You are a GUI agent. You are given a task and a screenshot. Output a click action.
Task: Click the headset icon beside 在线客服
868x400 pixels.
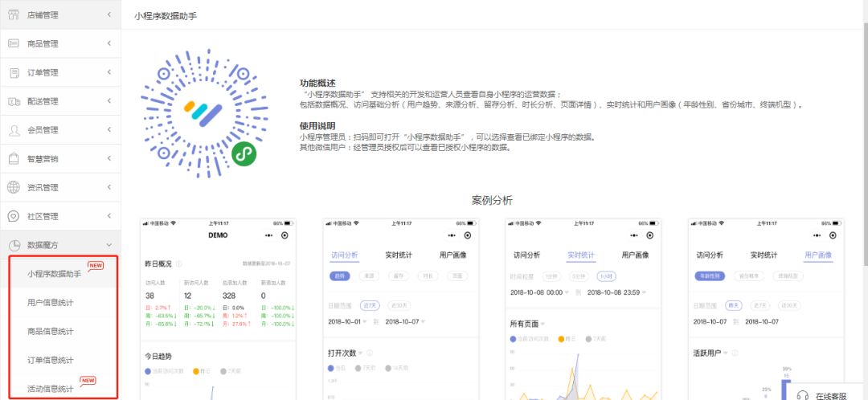[802, 395]
